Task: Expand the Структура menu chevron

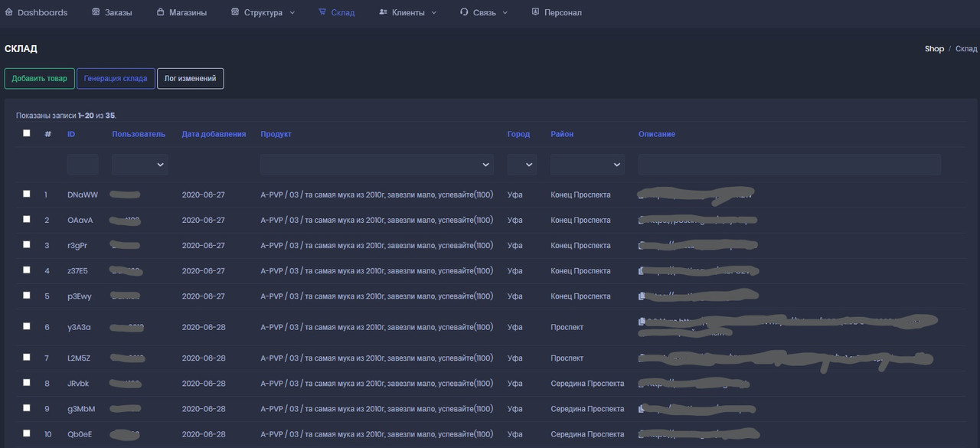Action: [292, 13]
